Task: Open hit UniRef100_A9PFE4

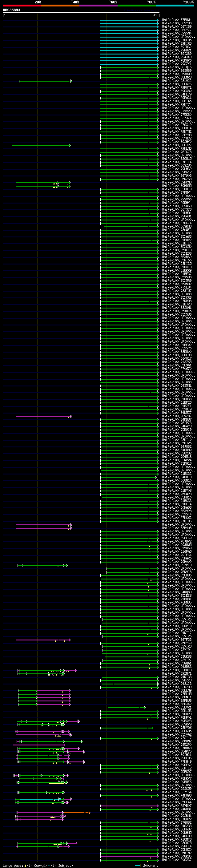Action: (x=177, y=846)
